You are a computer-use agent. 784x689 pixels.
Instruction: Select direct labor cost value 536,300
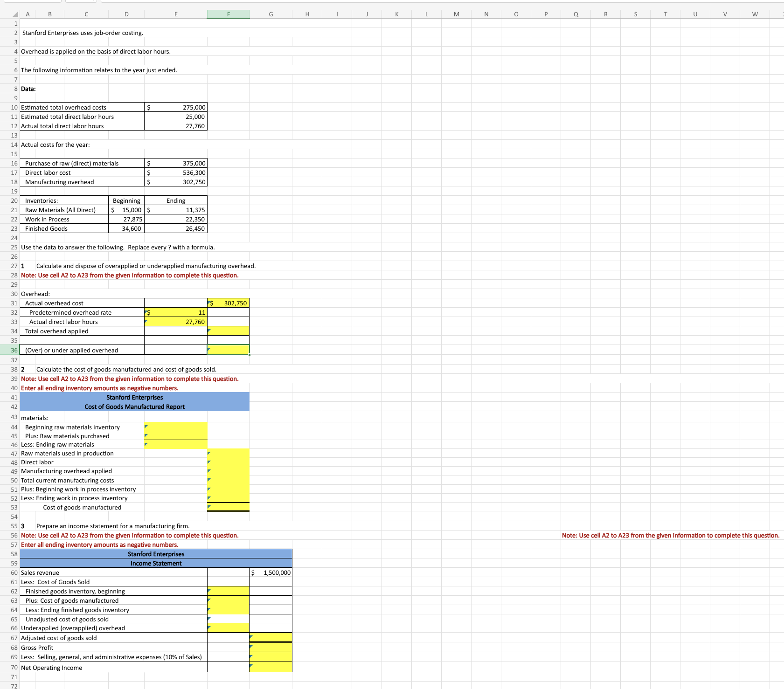[176, 172]
